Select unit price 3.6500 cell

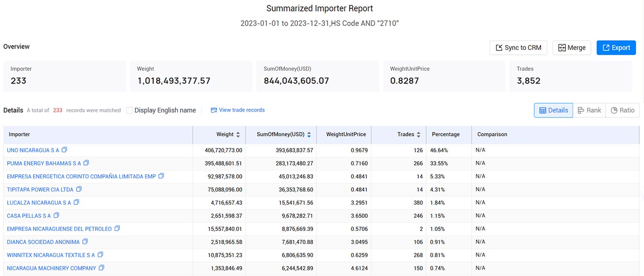(359, 216)
